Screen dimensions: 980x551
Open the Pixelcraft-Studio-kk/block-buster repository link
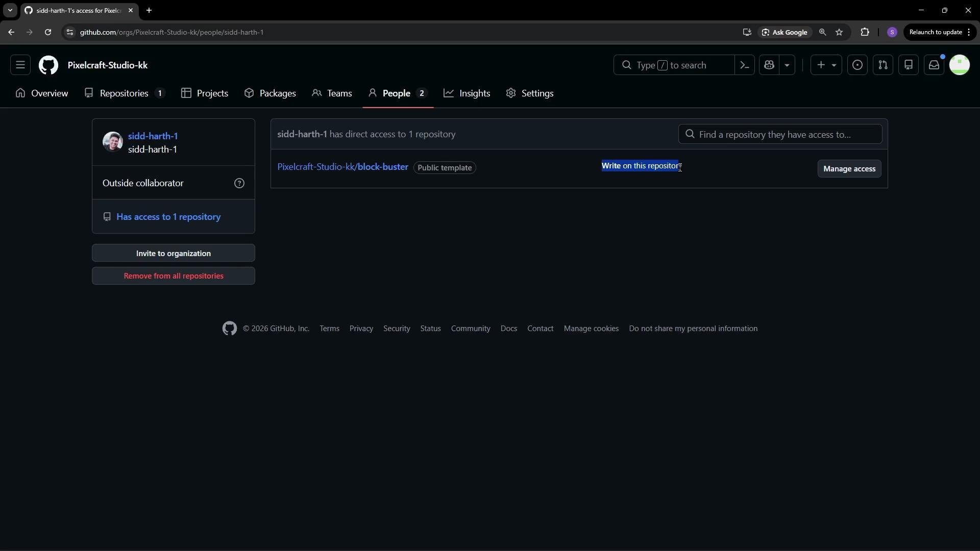pyautogui.click(x=343, y=167)
